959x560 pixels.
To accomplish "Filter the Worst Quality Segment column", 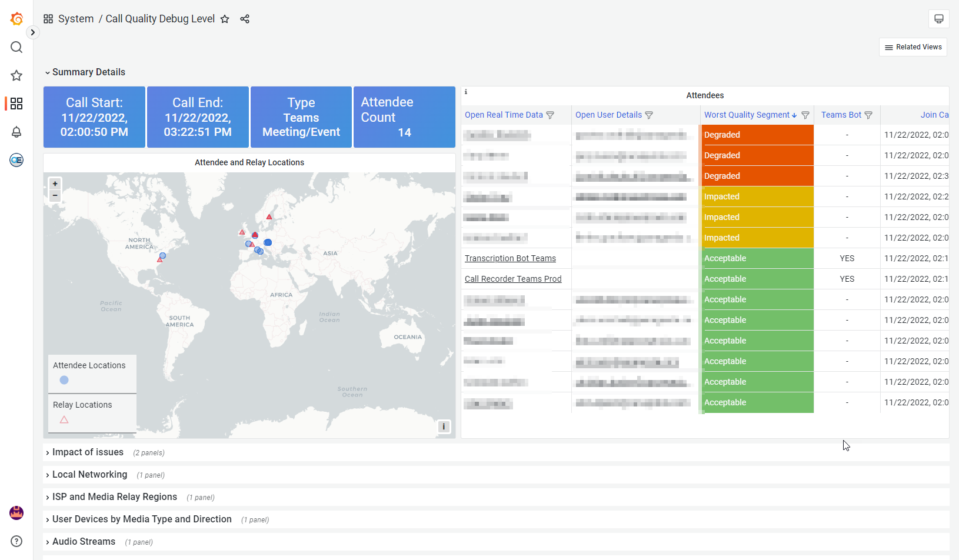I will pyautogui.click(x=805, y=115).
